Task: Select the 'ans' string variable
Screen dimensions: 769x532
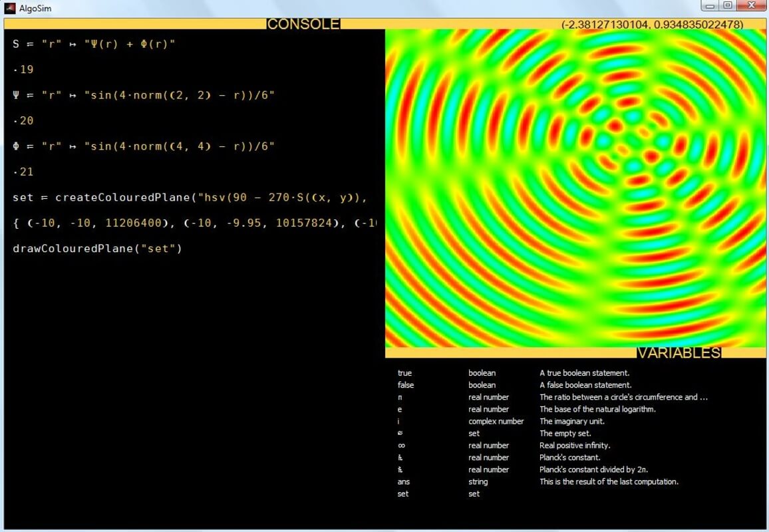Action: tap(404, 481)
